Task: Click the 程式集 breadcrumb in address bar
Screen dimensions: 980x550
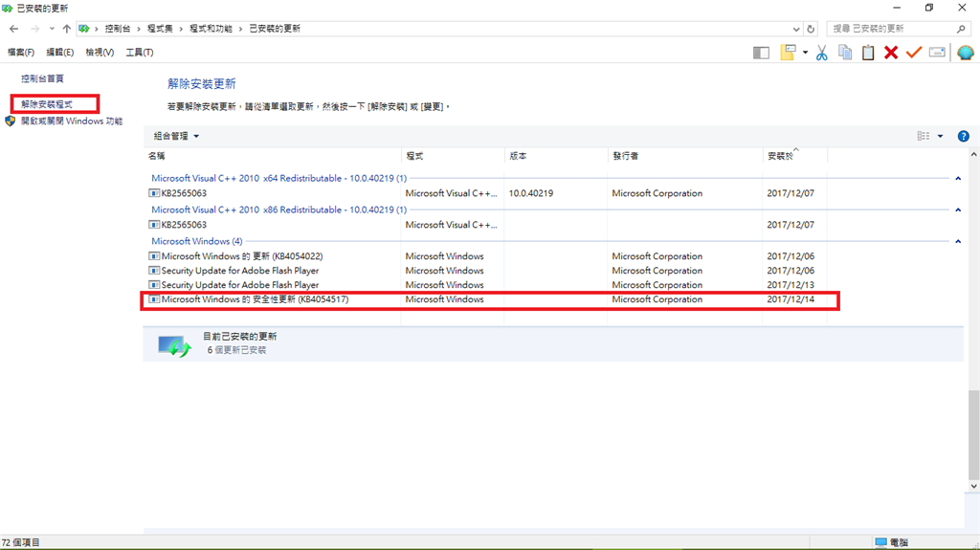Action: tap(160, 29)
